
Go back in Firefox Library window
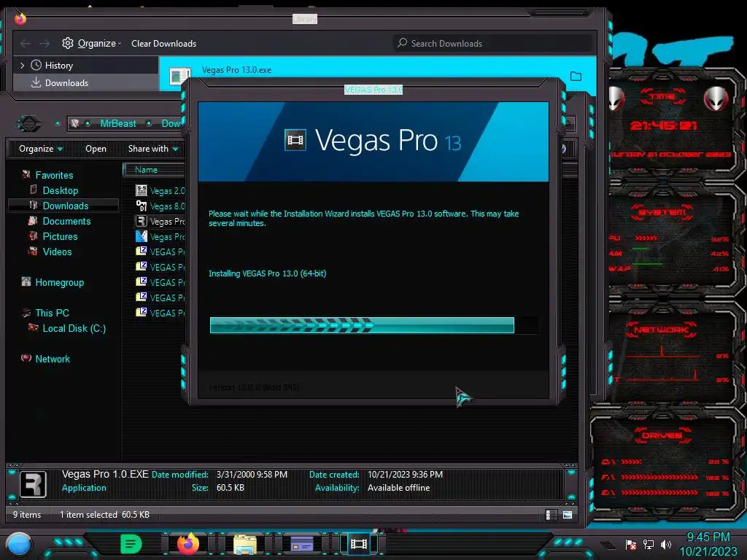[x=26, y=44]
